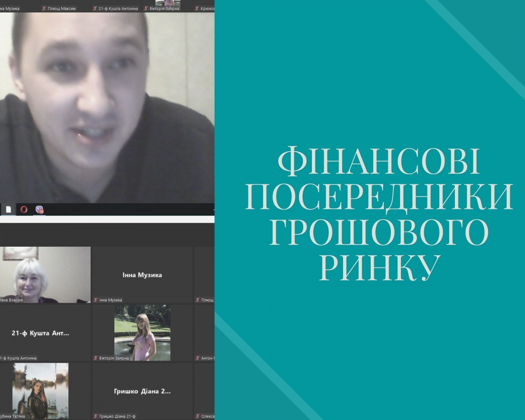Open Viber from the taskbar

pyautogui.click(x=40, y=209)
